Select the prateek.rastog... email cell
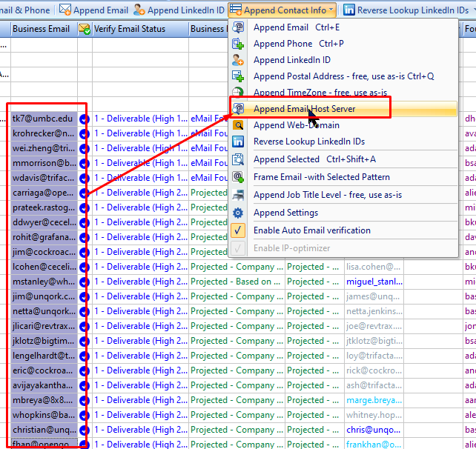 tap(44, 207)
